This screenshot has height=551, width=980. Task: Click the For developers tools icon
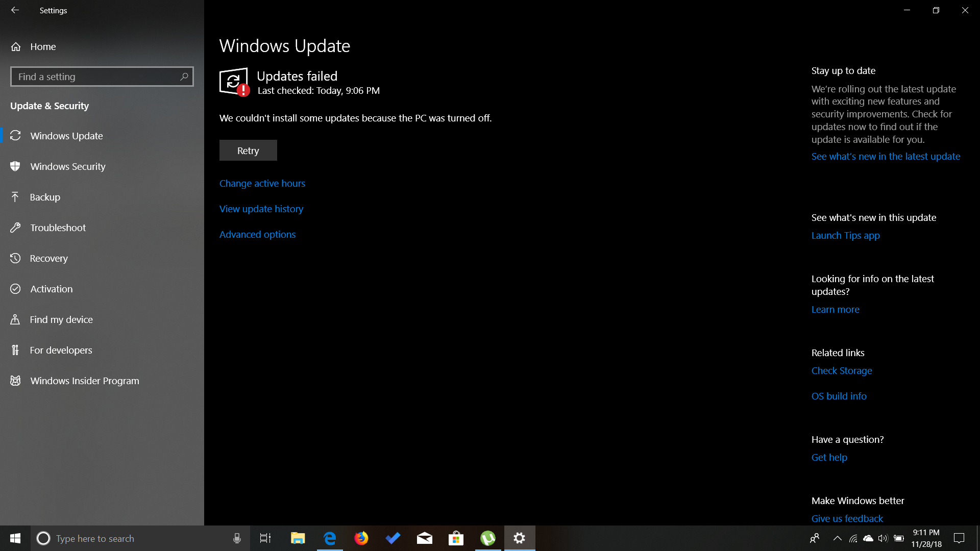coord(15,350)
